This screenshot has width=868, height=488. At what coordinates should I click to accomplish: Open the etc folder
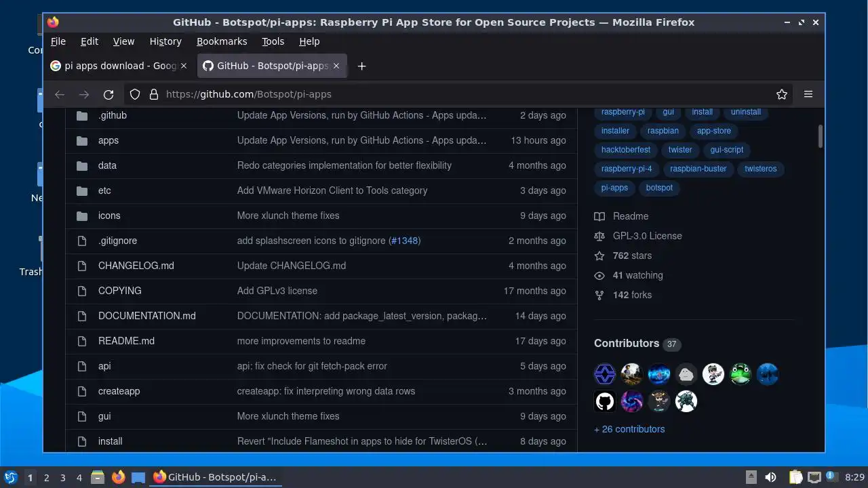[x=104, y=190]
